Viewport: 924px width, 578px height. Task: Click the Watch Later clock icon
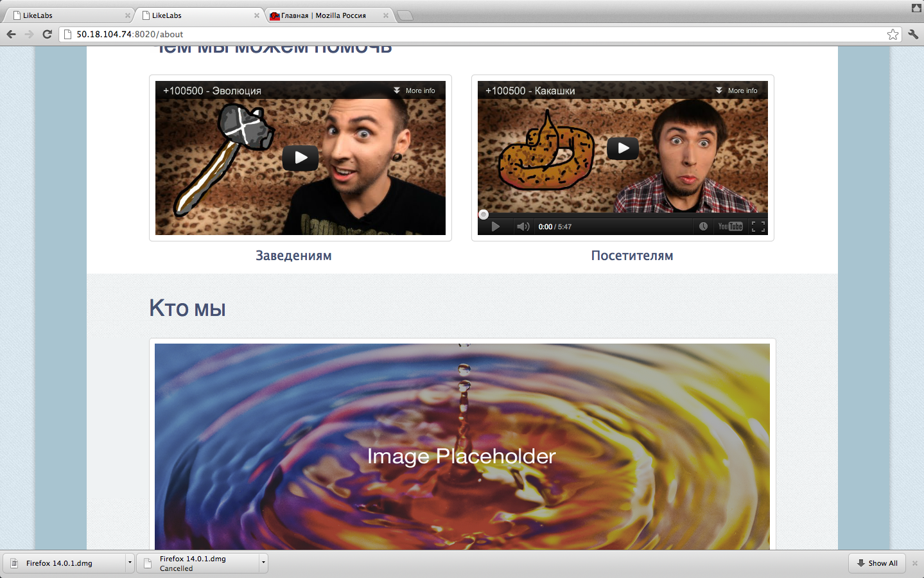point(703,227)
